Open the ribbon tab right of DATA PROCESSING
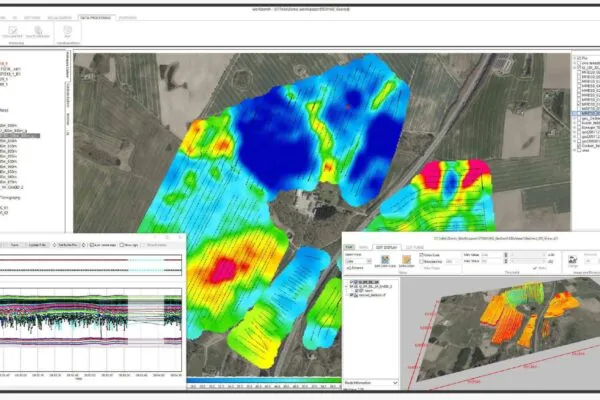This screenshot has height=400, width=600. click(x=127, y=18)
